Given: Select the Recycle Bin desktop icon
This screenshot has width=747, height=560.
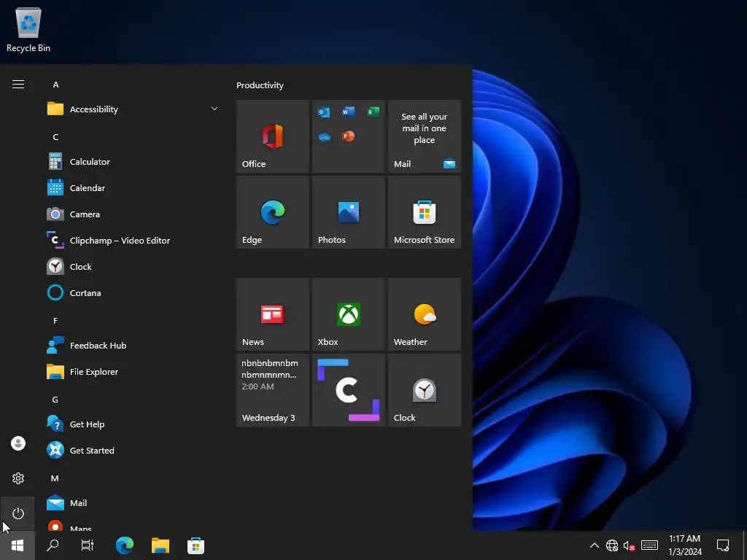Looking at the screenshot, I should click(28, 29).
